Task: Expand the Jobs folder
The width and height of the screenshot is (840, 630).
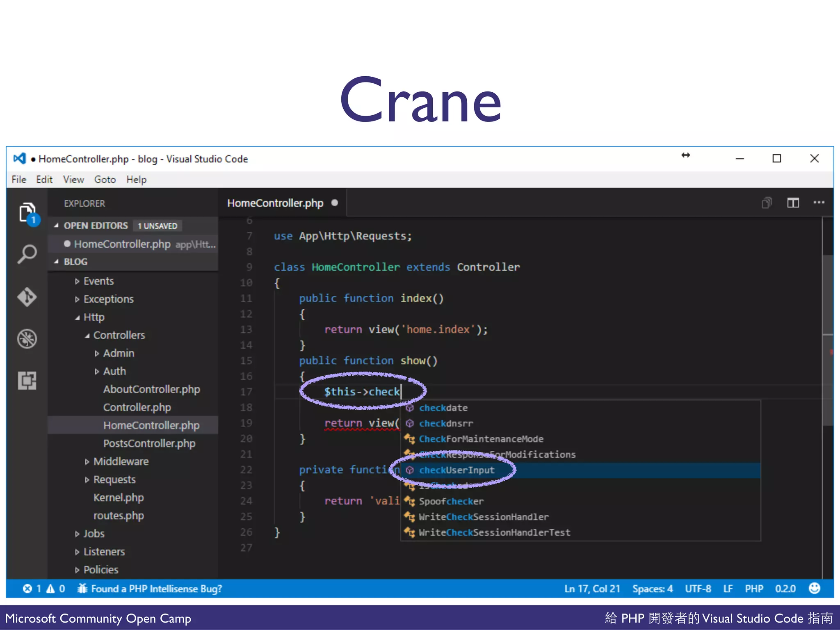Action: coord(77,534)
